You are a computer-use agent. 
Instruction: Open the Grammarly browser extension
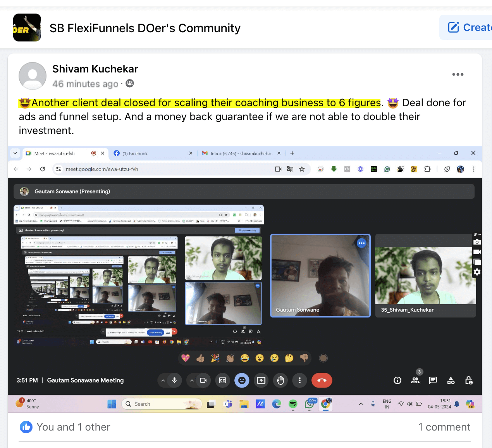pos(387,169)
